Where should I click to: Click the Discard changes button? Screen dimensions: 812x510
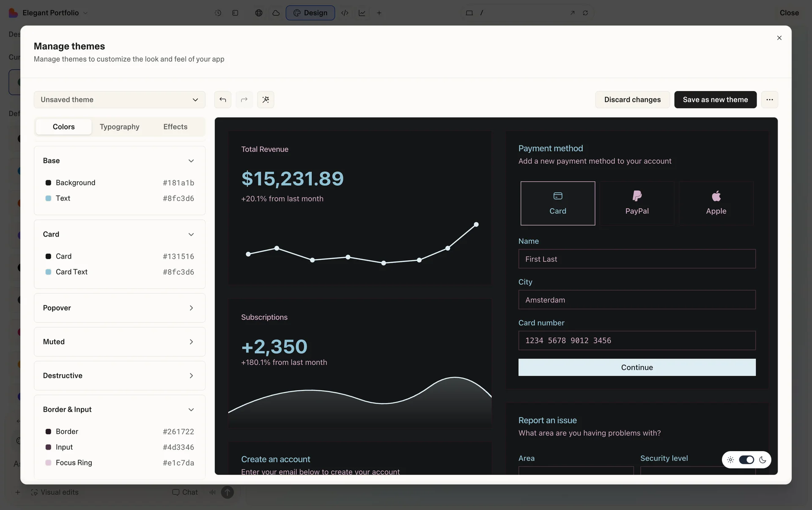(x=632, y=99)
